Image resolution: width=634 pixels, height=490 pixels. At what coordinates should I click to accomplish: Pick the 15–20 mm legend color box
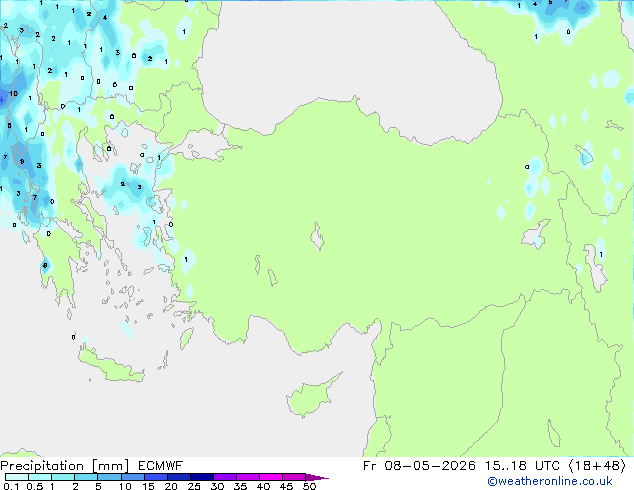155,477
